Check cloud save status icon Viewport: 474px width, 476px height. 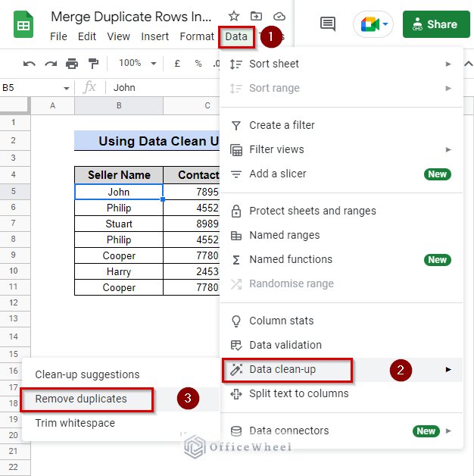pyautogui.click(x=279, y=16)
